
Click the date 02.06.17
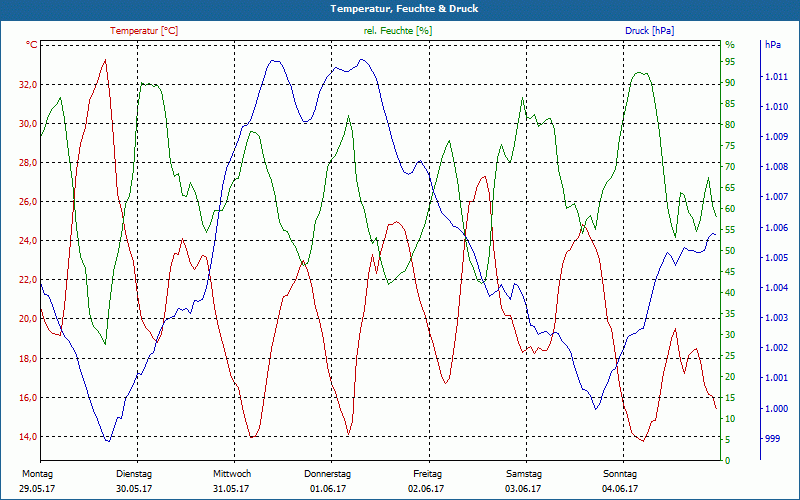click(x=426, y=489)
